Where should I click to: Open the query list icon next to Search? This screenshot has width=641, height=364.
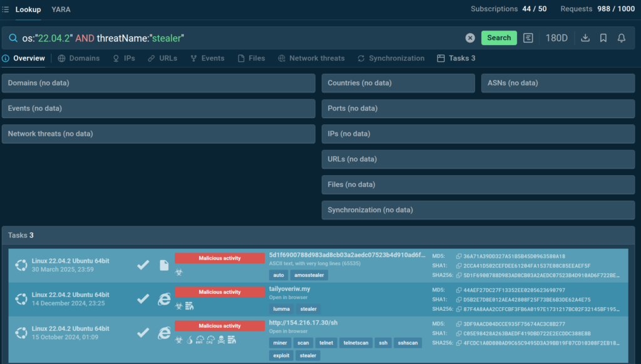click(x=528, y=38)
